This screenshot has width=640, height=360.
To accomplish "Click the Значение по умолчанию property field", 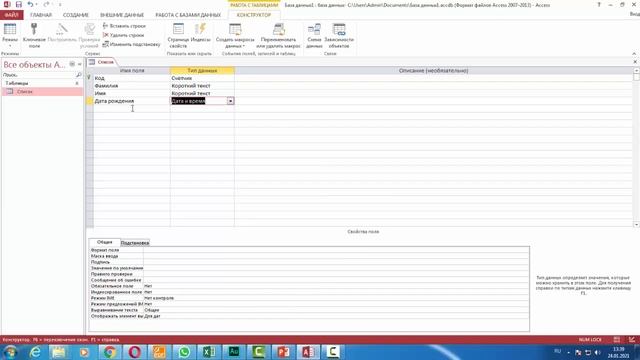I will point(336,268).
